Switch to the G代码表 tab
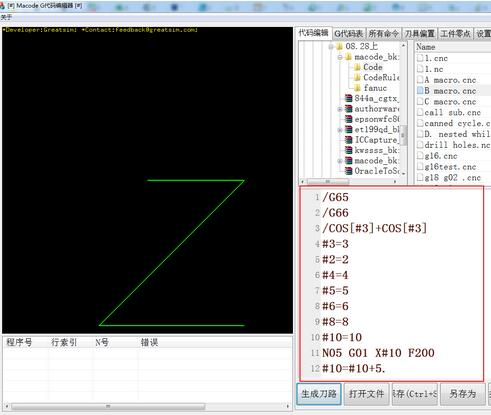This screenshot has height=415, width=491. (349, 34)
